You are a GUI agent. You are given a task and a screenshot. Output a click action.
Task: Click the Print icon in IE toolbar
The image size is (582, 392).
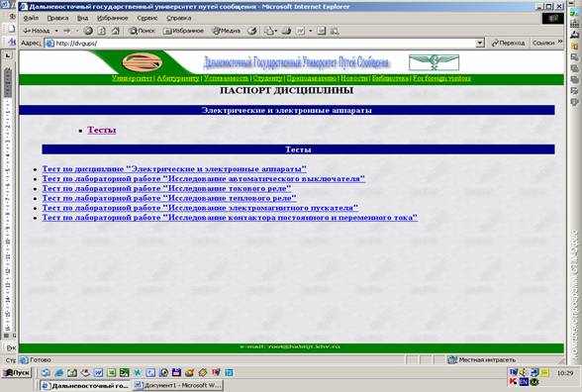pos(287,31)
